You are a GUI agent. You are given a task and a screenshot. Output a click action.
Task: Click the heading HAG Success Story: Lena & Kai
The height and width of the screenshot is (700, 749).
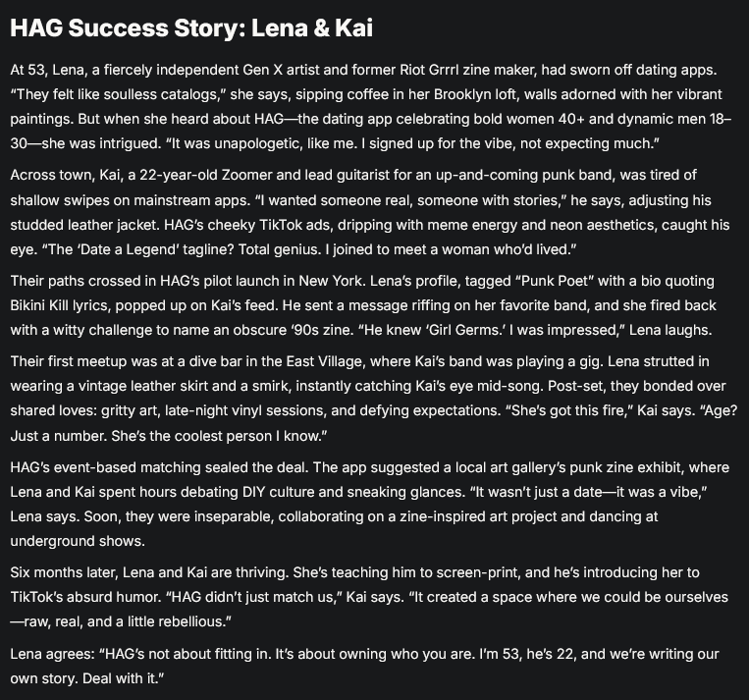click(x=191, y=27)
